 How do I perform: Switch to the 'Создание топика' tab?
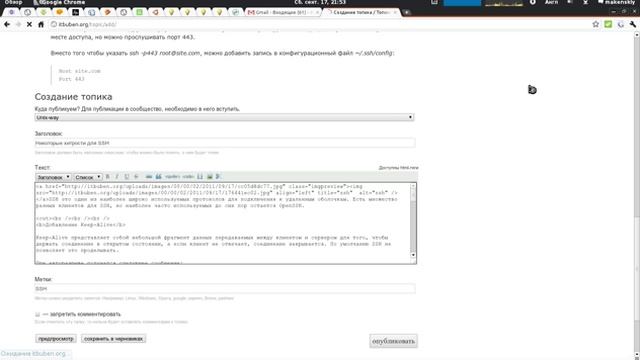point(362,12)
